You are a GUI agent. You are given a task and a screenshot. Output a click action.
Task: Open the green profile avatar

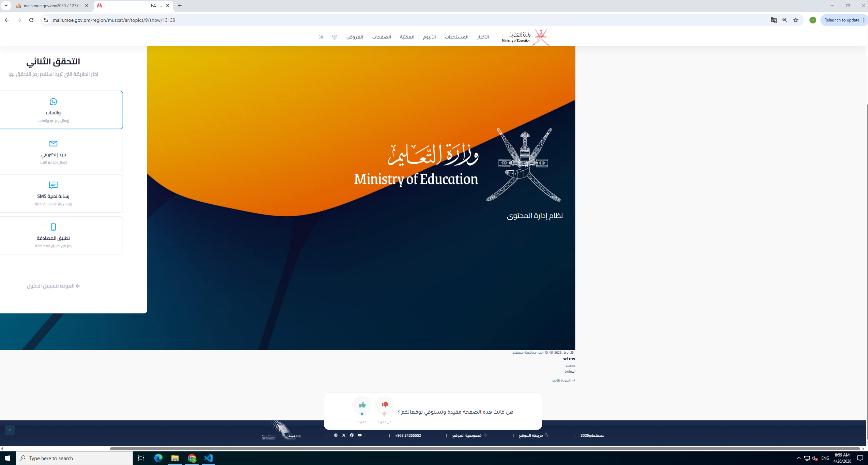[x=813, y=20]
